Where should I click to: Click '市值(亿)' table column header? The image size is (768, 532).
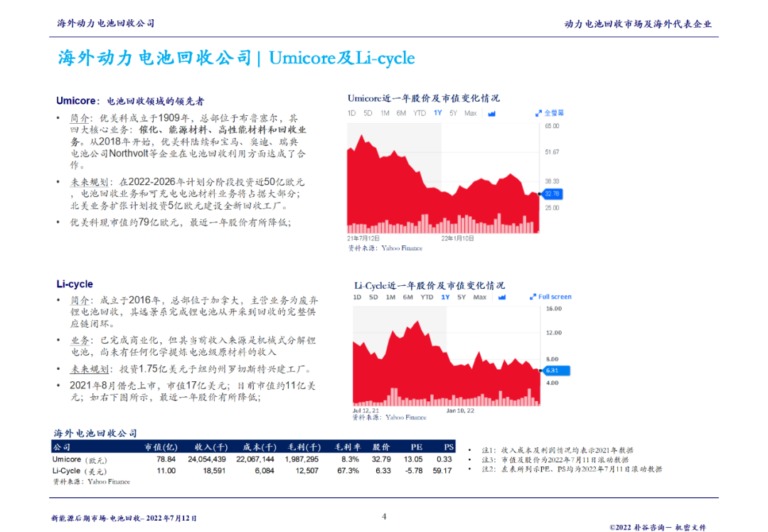(x=161, y=447)
